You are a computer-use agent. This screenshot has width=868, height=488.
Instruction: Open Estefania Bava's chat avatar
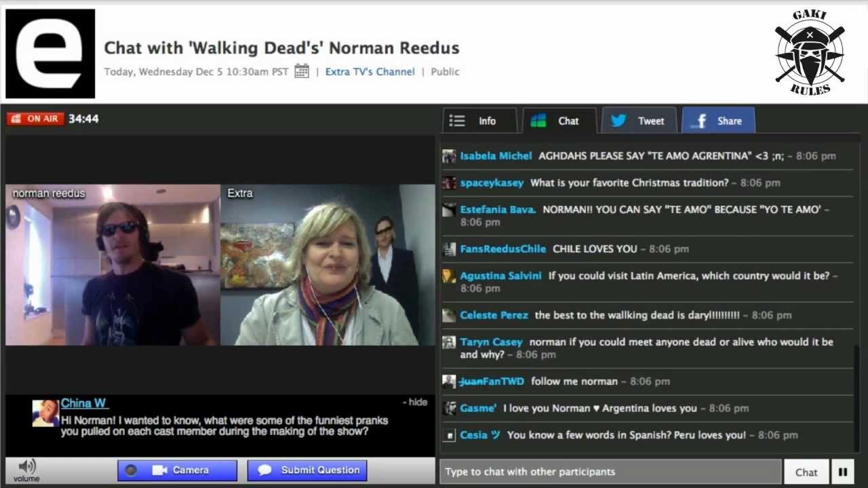tap(449, 210)
